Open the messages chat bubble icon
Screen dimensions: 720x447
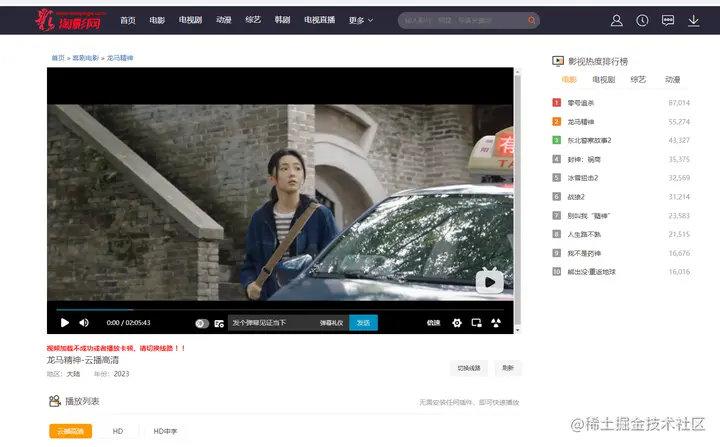click(668, 20)
